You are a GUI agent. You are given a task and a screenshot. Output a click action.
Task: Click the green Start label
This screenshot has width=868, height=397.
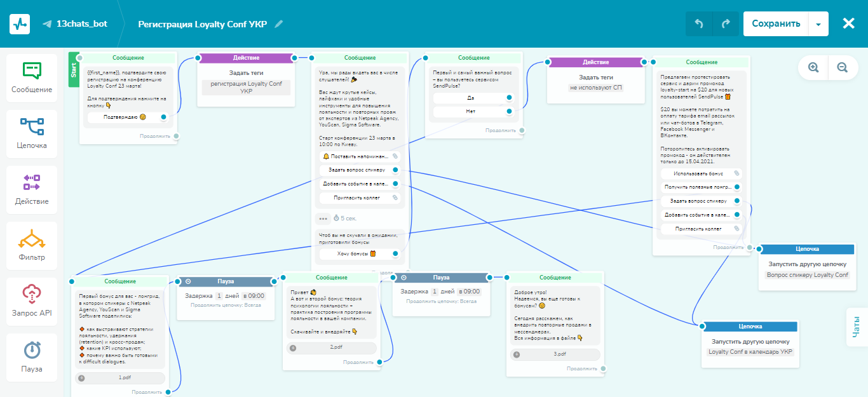pyautogui.click(x=73, y=69)
